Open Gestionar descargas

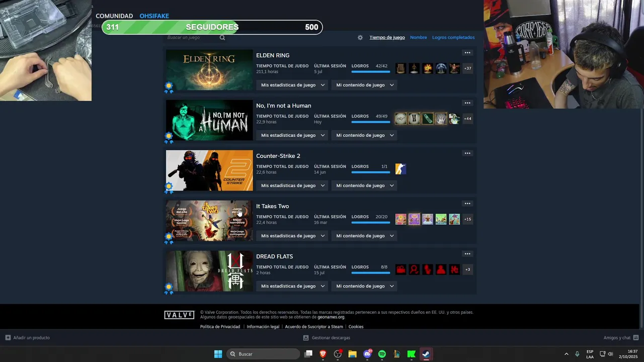tap(327, 338)
